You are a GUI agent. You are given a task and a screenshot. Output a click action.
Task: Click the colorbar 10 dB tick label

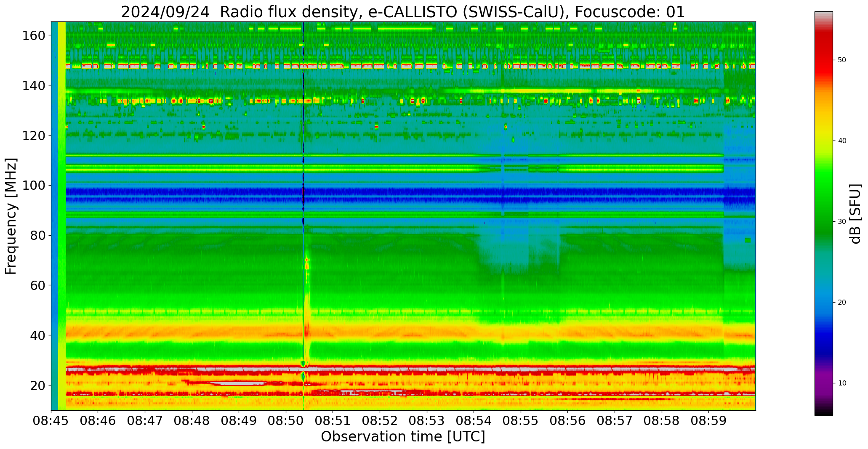click(x=842, y=383)
